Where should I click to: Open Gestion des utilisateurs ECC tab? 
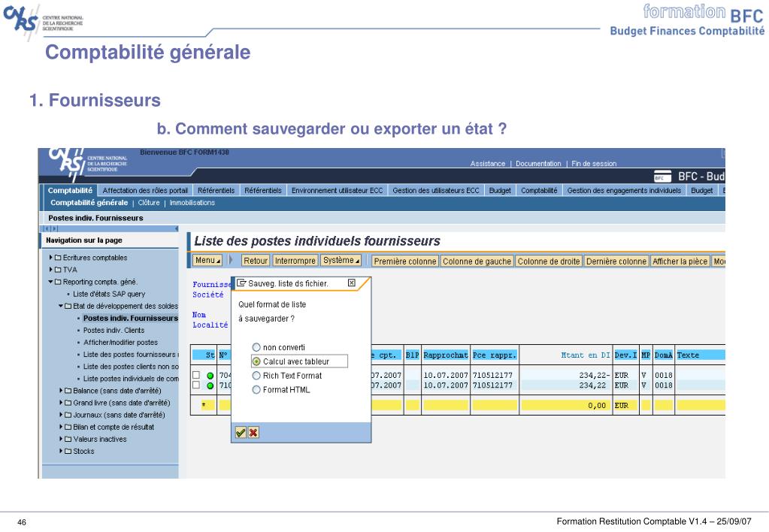coord(436,191)
